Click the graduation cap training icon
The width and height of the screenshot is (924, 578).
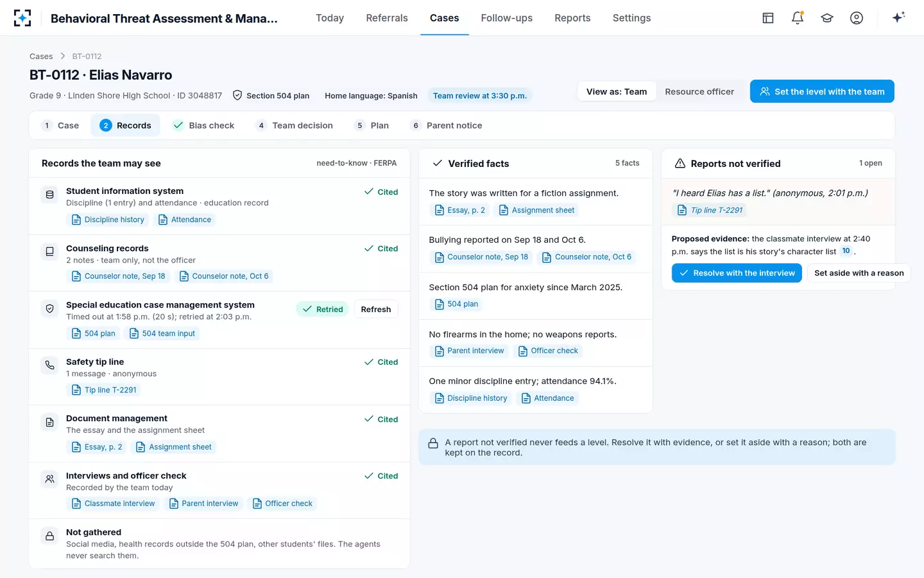coord(827,18)
